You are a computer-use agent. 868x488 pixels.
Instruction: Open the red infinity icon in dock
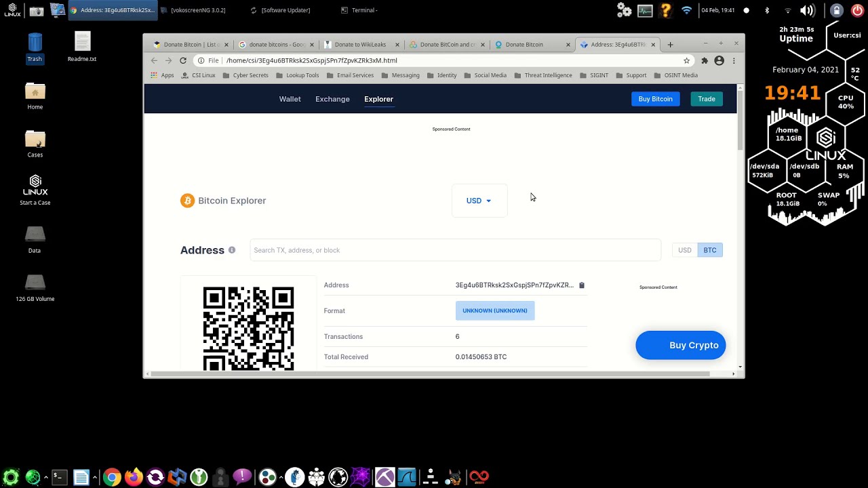pyautogui.click(x=479, y=476)
